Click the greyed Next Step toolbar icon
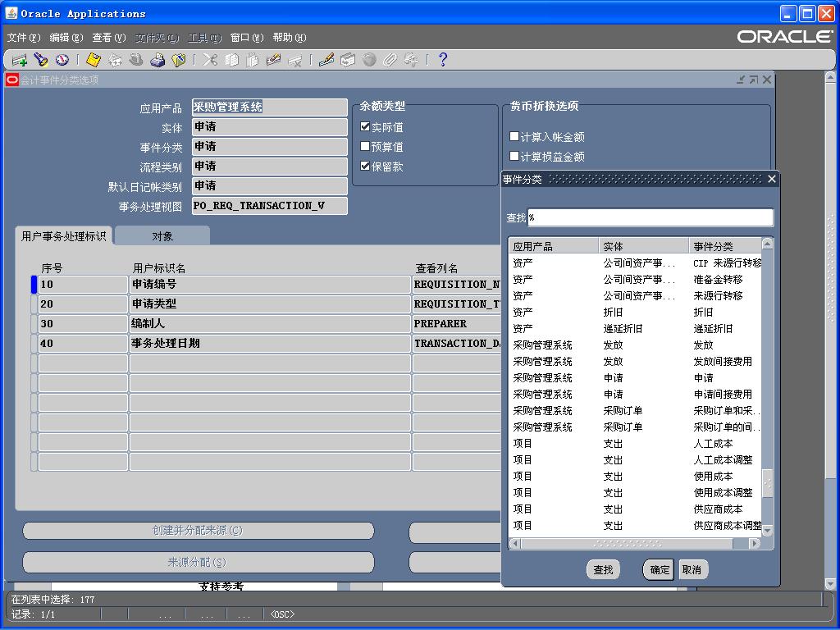 (115, 60)
